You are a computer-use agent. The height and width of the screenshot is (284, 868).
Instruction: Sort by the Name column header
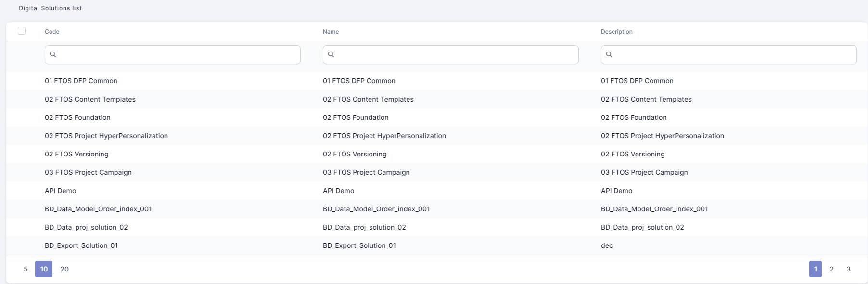(x=331, y=32)
